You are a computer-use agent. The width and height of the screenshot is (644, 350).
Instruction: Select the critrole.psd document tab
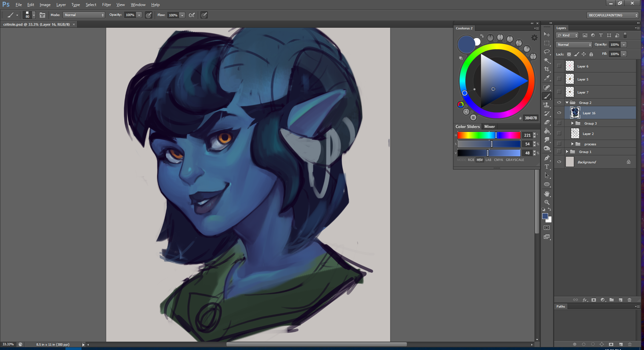click(36, 24)
